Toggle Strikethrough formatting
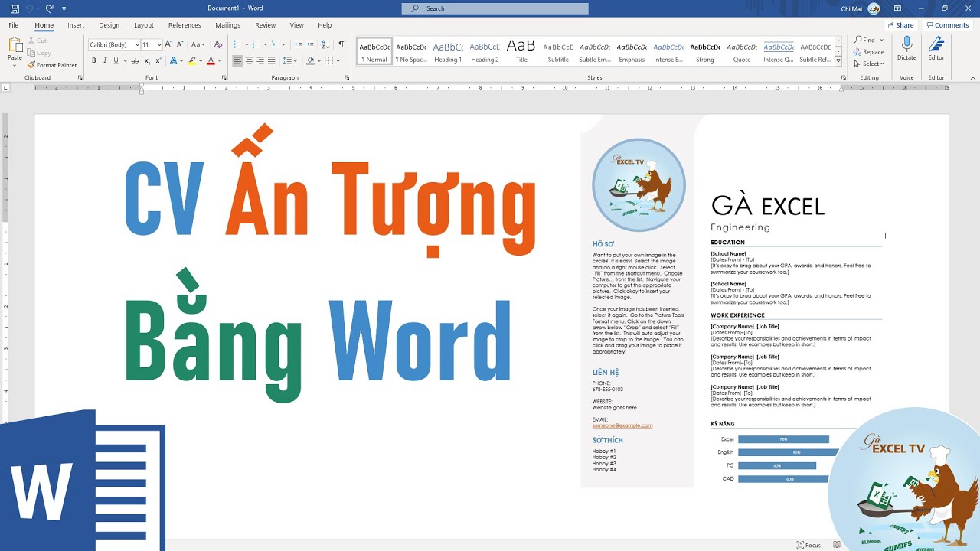The image size is (980, 551). click(134, 60)
